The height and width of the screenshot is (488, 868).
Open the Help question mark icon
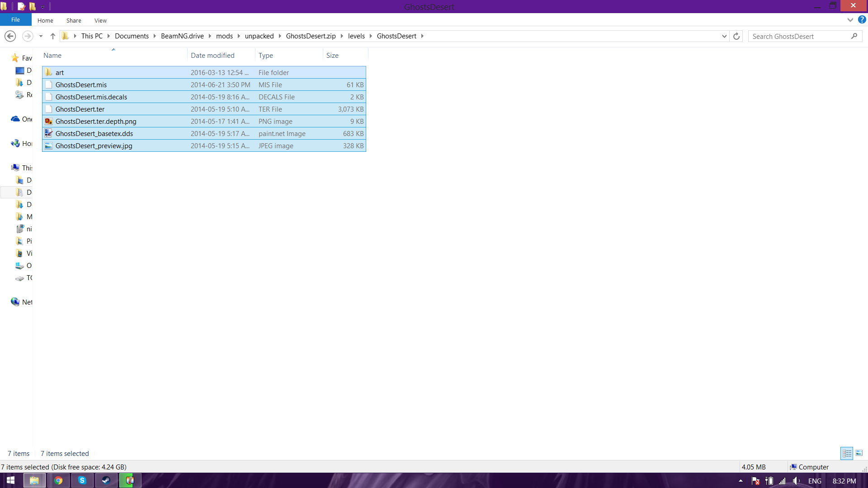tap(862, 20)
